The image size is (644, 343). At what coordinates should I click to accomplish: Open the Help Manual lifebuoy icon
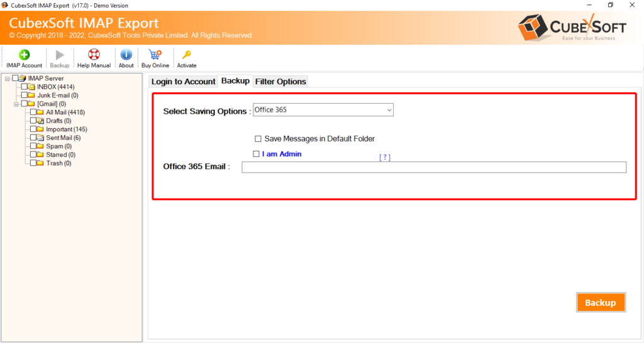click(94, 55)
